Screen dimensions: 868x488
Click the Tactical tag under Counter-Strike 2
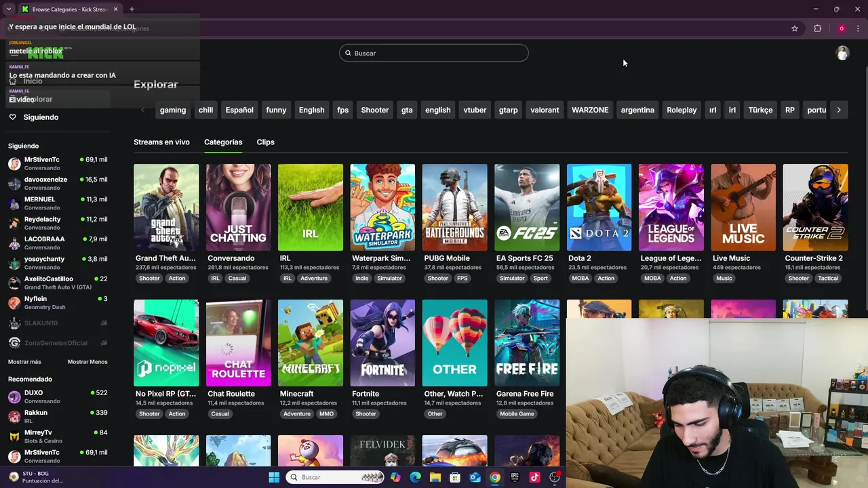tap(828, 279)
